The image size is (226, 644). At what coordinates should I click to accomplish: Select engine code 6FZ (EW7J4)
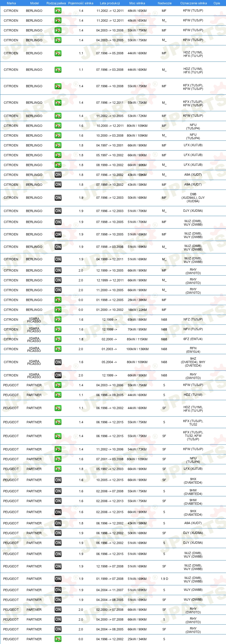(193, 339)
